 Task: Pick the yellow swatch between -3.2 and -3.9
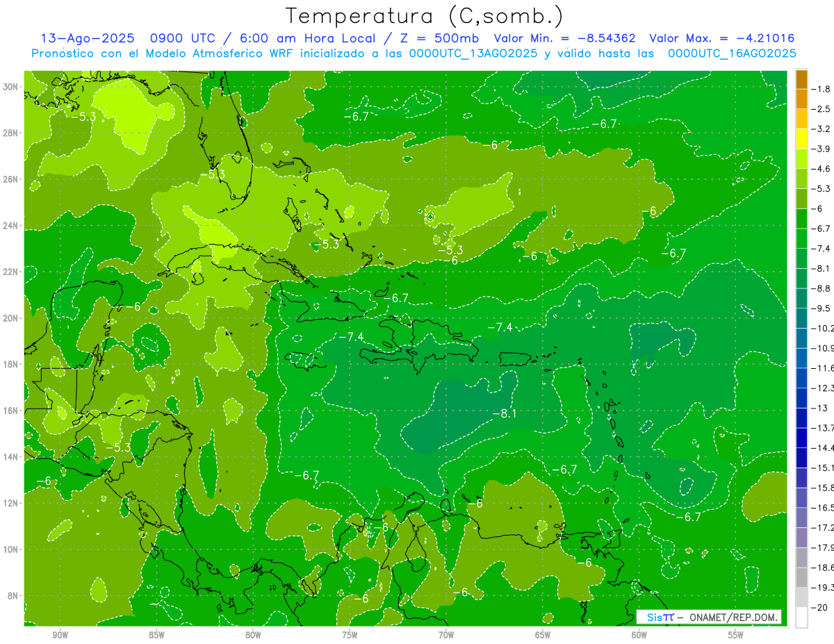click(801, 138)
